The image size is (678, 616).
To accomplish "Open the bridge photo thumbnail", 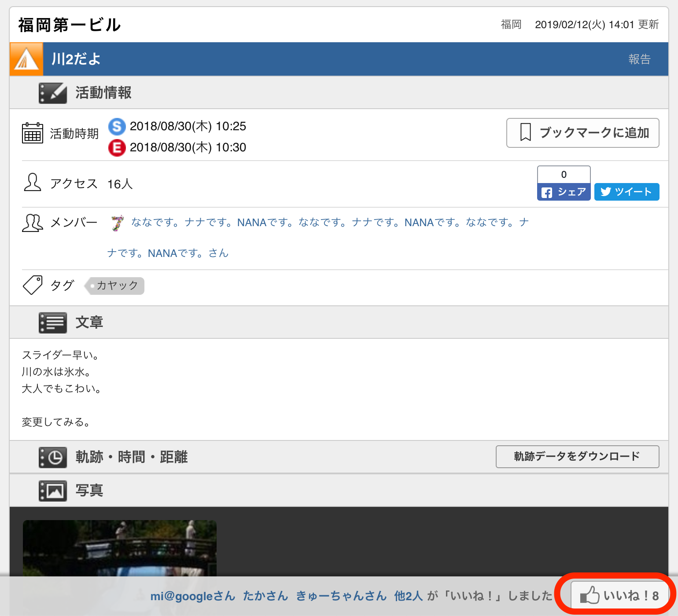I will [120, 548].
